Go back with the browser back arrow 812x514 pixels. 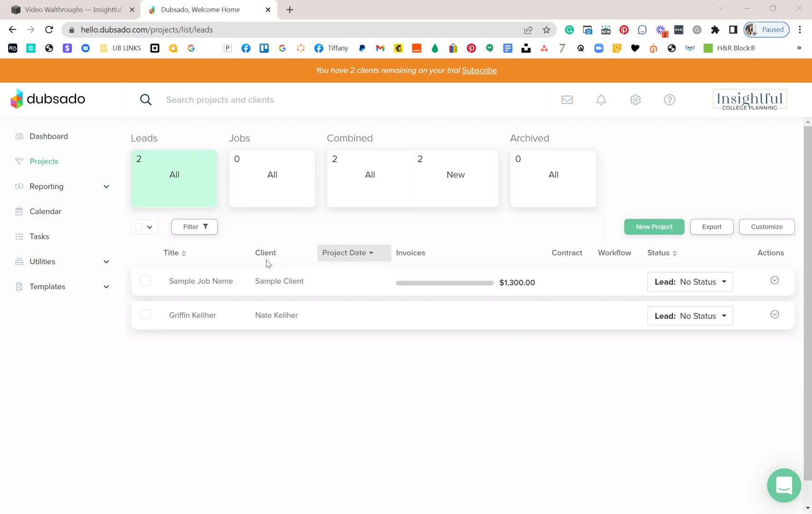pyautogui.click(x=12, y=30)
